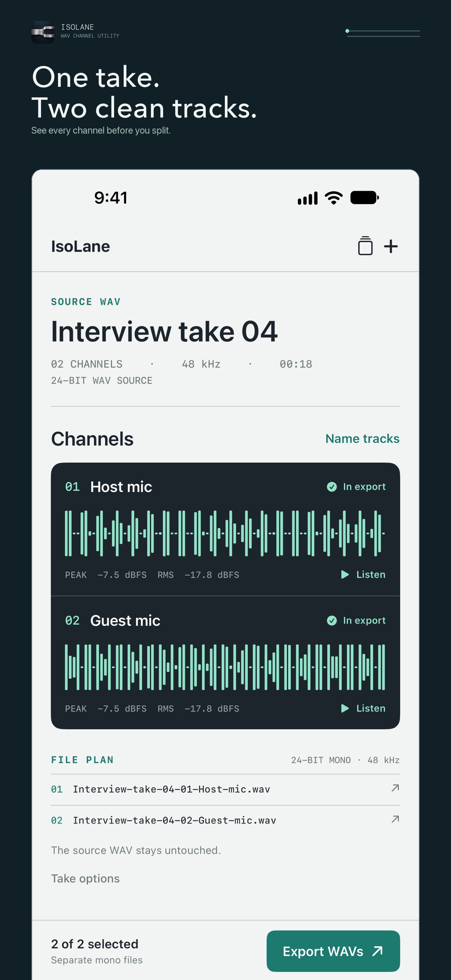Play Guest mic with Listen

[363, 708]
